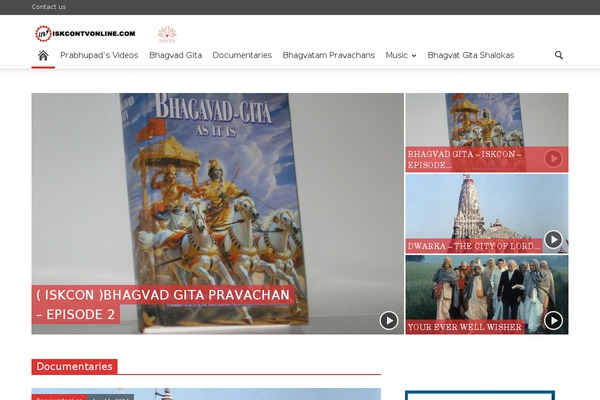Open the Documentaries menu item

[242, 56]
